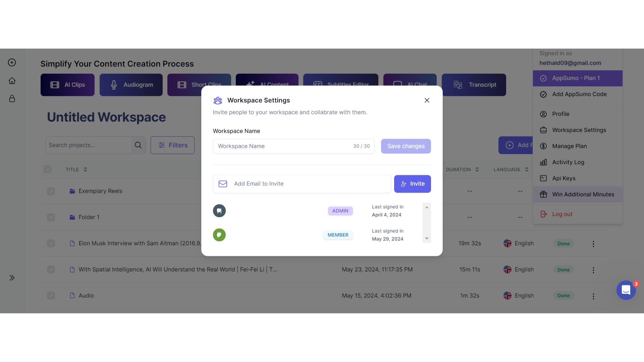This screenshot has width=644, height=362.
Task: Expand DURATION column sort options
Action: point(477,169)
